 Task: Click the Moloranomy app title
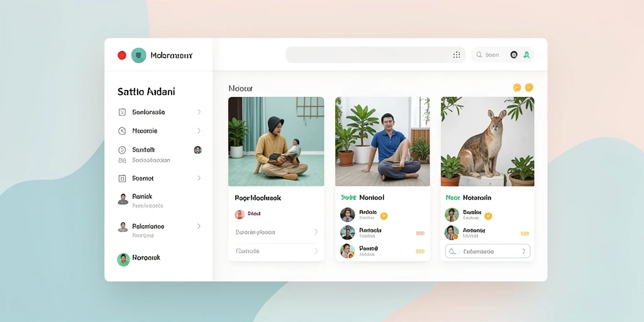tap(171, 55)
